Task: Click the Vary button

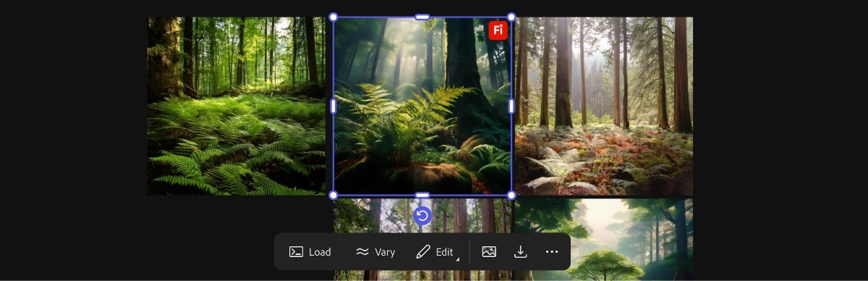Action: pos(375,252)
